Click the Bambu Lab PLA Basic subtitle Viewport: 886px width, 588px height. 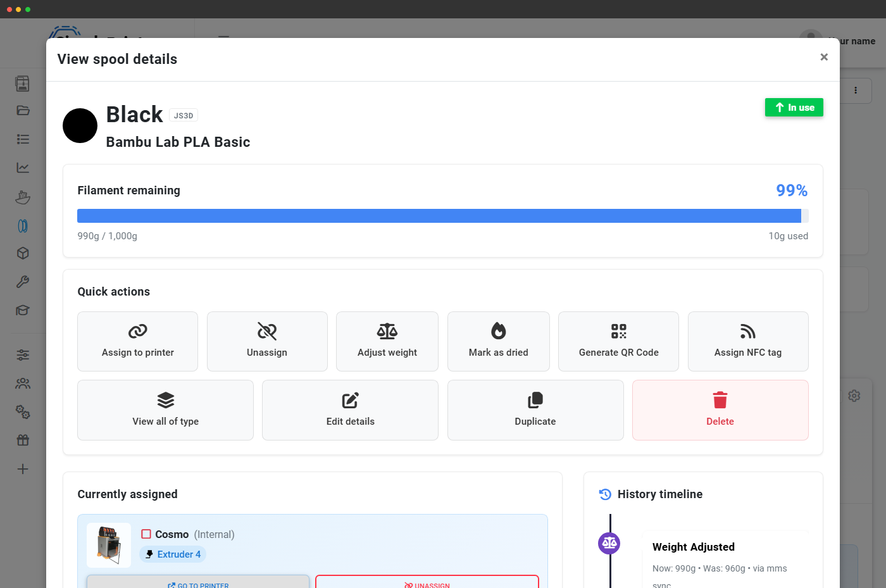click(x=178, y=142)
